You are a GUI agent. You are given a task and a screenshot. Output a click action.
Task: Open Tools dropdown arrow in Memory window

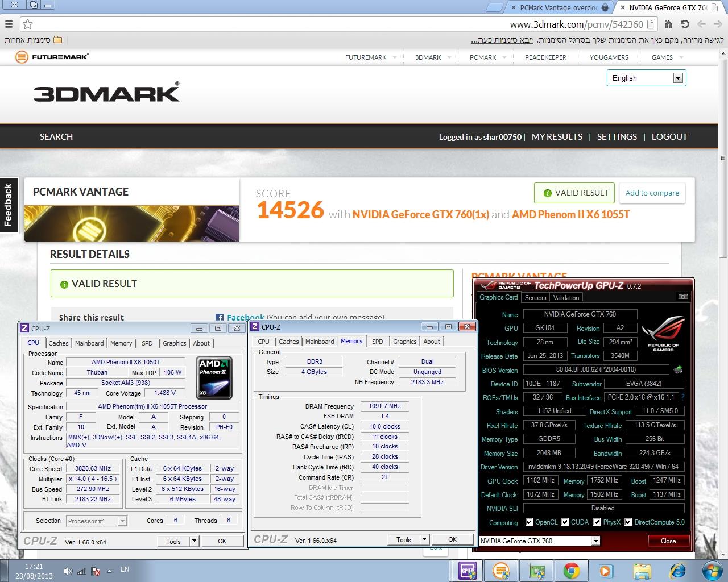pos(424,539)
